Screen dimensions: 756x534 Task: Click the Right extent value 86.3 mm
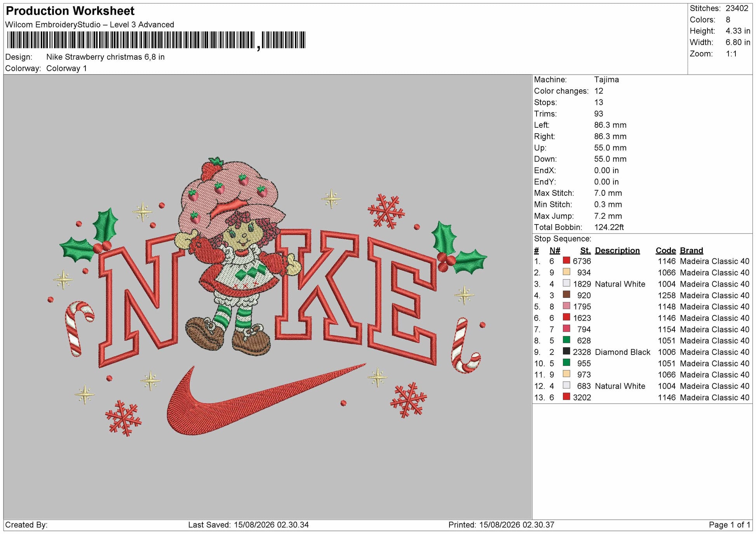tap(610, 136)
